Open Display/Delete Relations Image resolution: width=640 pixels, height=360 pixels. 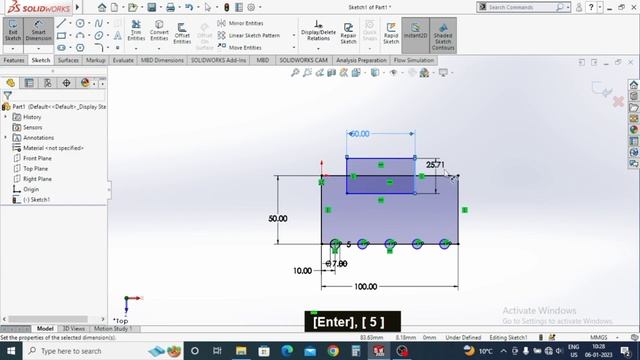(x=318, y=31)
